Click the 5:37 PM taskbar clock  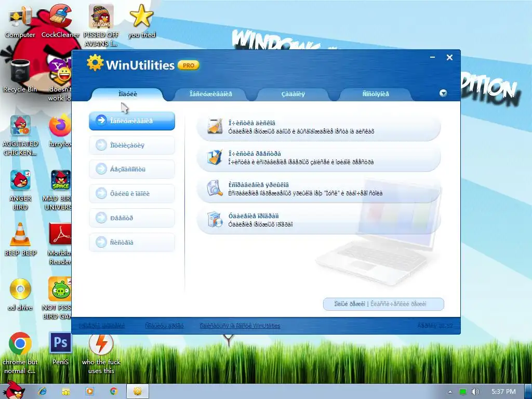tap(503, 392)
